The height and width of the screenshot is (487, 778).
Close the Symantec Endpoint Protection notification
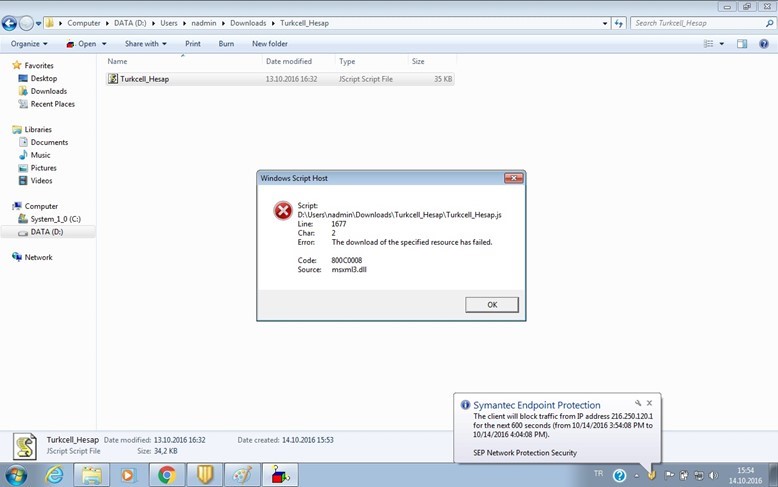(x=649, y=403)
